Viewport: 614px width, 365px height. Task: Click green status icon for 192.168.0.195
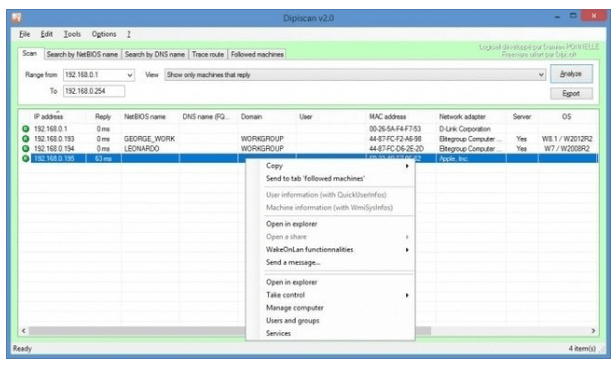pyautogui.click(x=25, y=158)
